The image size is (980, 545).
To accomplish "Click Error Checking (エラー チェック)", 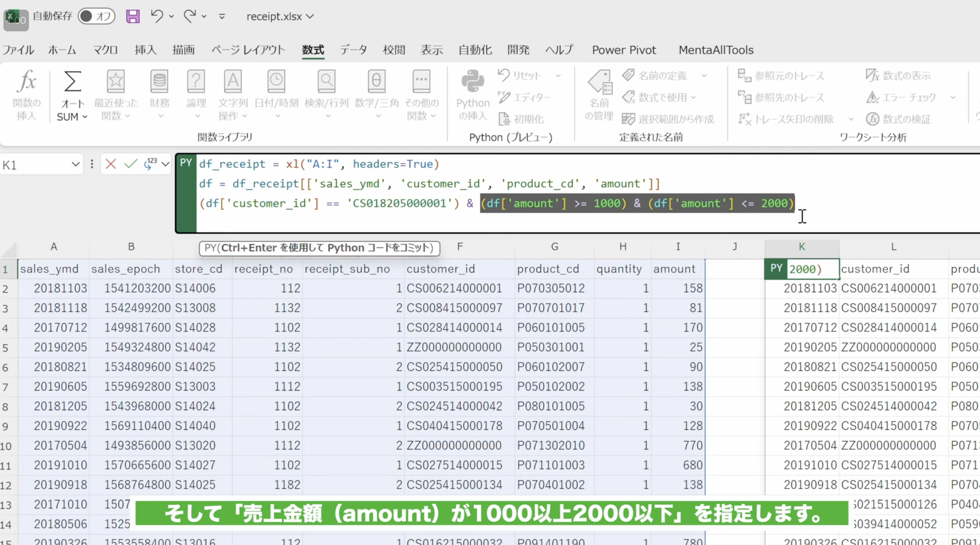I will [x=901, y=97].
